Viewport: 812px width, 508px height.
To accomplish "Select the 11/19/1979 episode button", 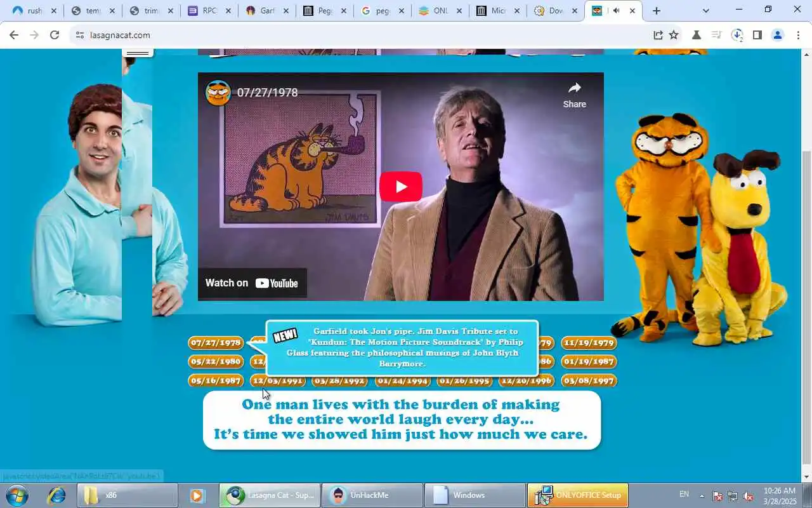I will point(589,343).
